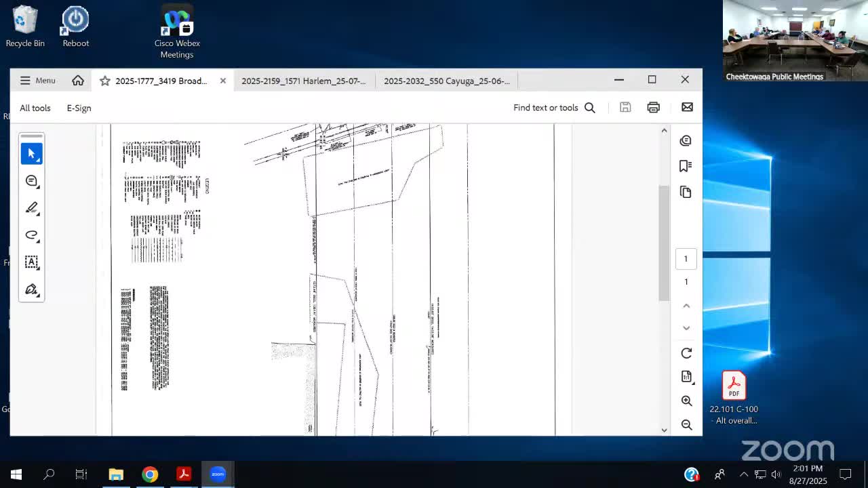Screen dimensions: 868x488
Task: Choose the freehand draw tool
Action: pyautogui.click(x=31, y=235)
